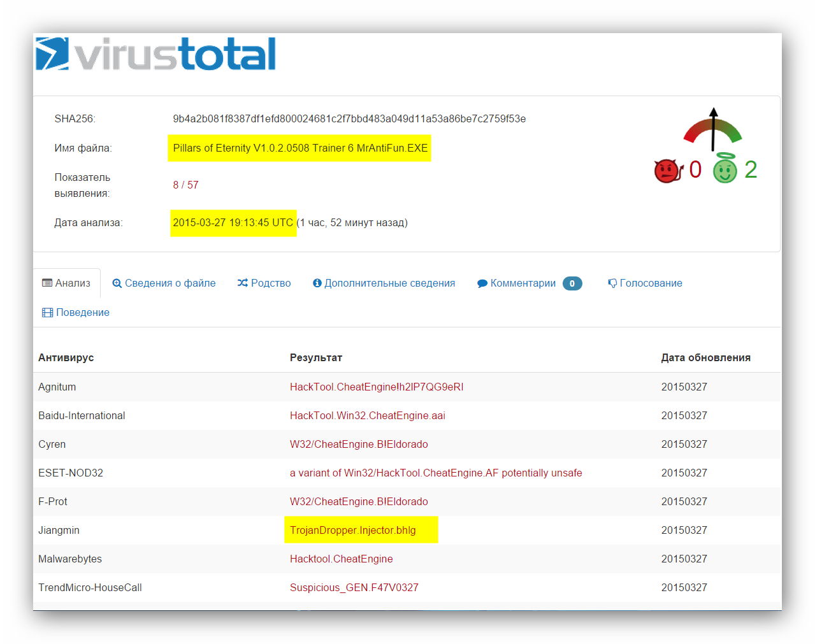
Task: Select the Malwarebytes antivirus name
Action: 70,559
